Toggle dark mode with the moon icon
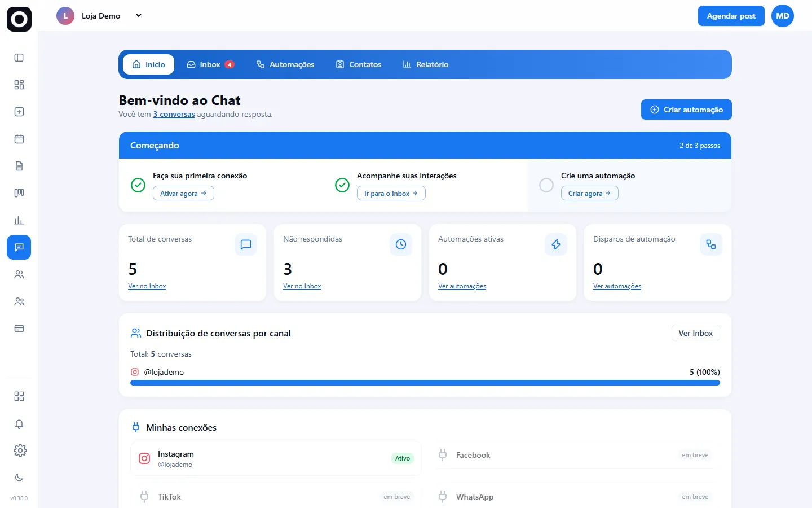This screenshot has width=812, height=508. [19, 478]
